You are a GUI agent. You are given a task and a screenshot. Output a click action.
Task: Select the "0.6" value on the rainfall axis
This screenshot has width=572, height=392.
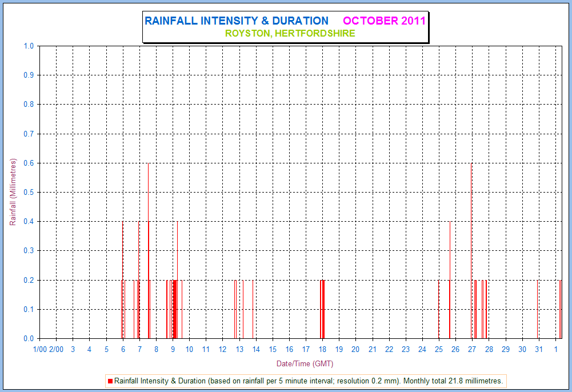click(29, 163)
